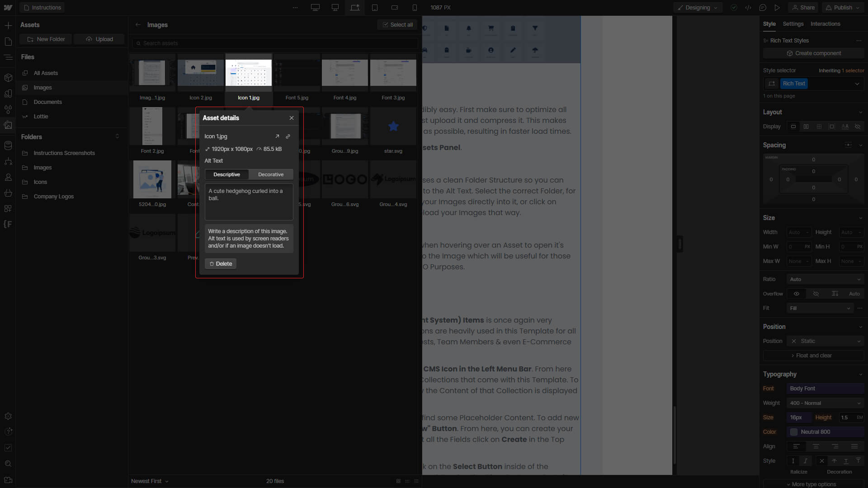Open the comments icon in top bar
The height and width of the screenshot is (488, 868).
(763, 8)
